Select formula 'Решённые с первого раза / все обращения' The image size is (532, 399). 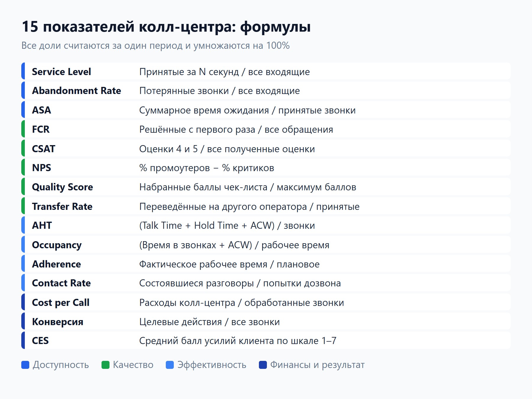(236, 129)
